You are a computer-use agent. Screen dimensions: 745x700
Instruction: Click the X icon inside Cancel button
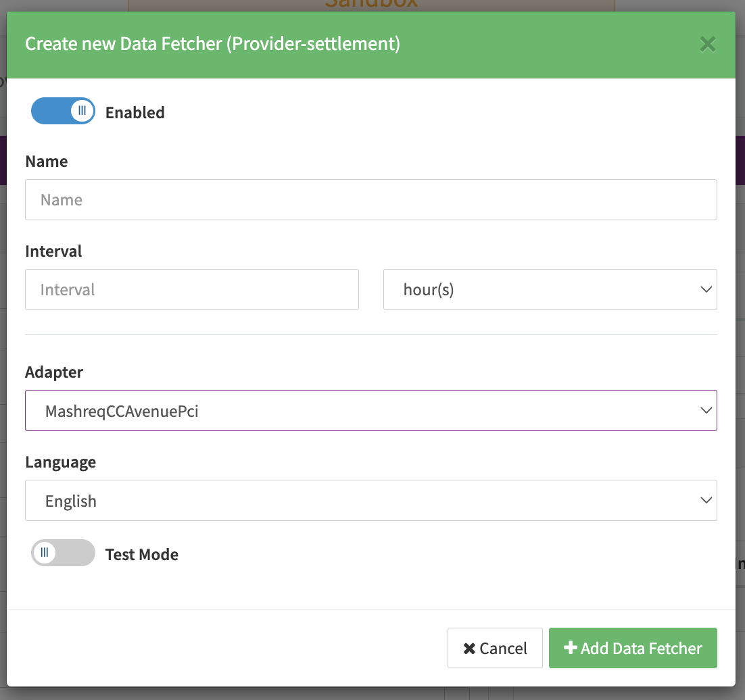pos(469,649)
